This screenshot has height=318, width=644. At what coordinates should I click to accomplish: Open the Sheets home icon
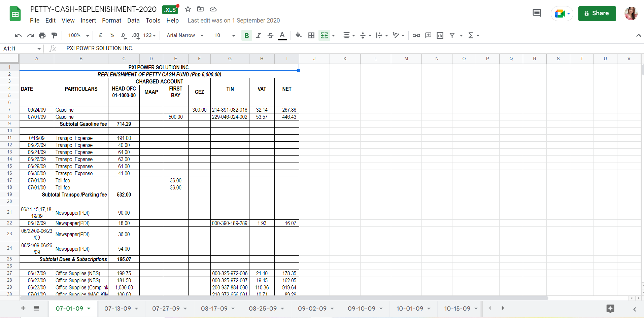[x=15, y=14]
